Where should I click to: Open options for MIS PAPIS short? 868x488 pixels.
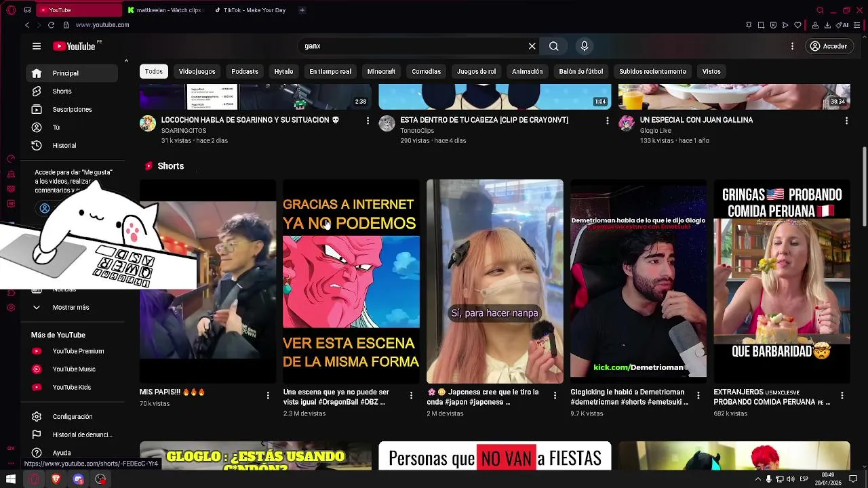point(268,395)
